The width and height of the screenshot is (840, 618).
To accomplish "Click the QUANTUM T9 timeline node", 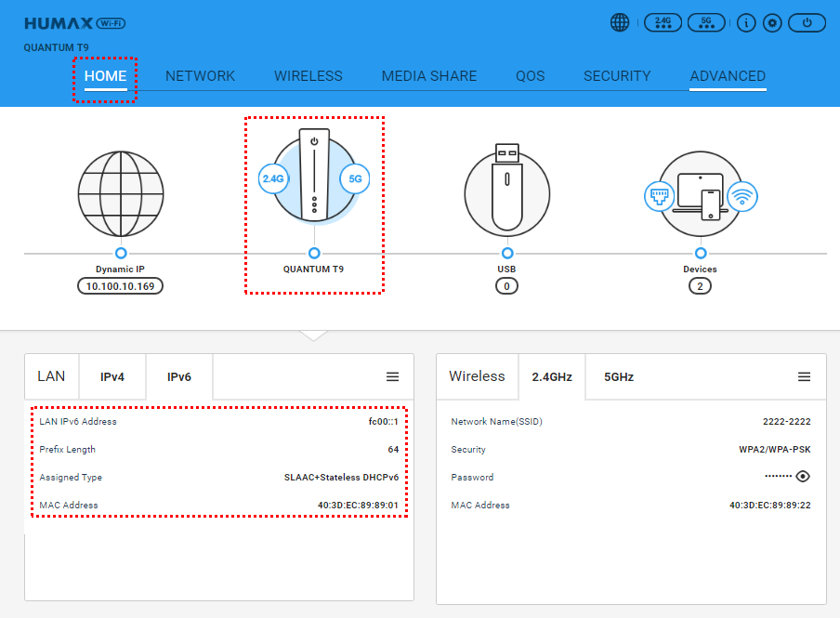I will point(314,253).
